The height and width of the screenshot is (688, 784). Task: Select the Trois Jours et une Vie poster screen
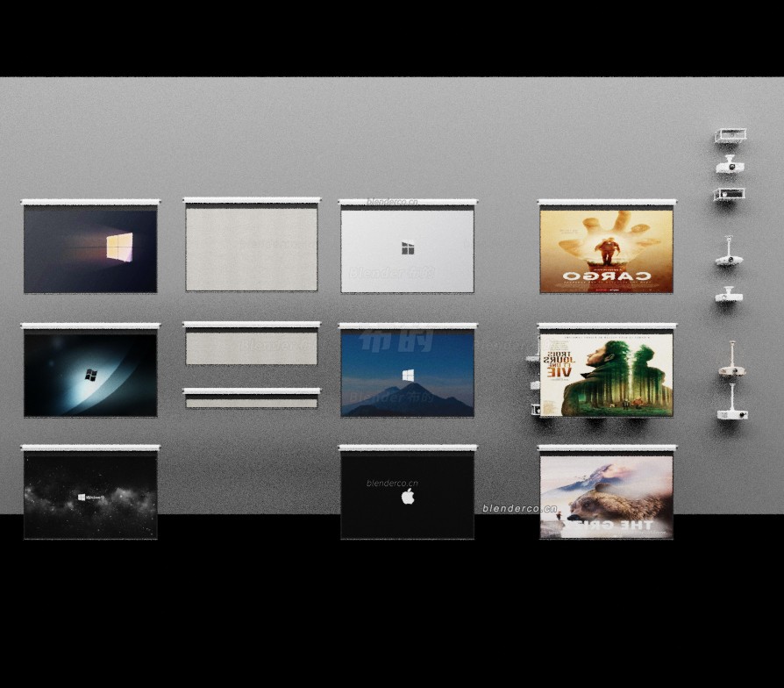[x=607, y=370]
